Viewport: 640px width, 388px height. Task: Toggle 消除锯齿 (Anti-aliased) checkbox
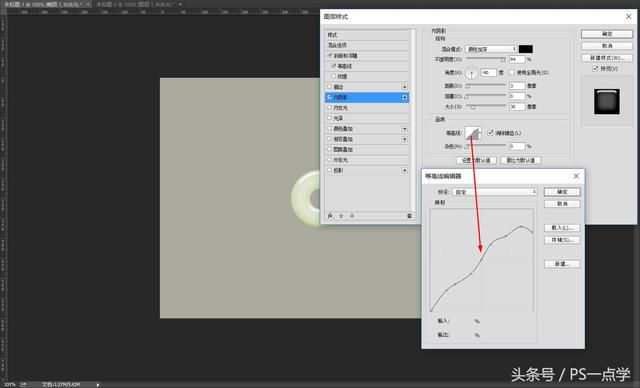pos(491,133)
